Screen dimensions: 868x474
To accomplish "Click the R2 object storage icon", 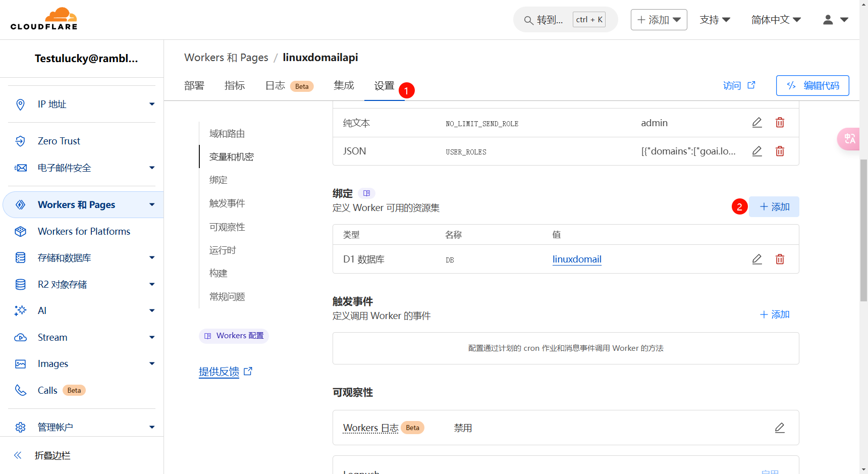I will (20, 285).
